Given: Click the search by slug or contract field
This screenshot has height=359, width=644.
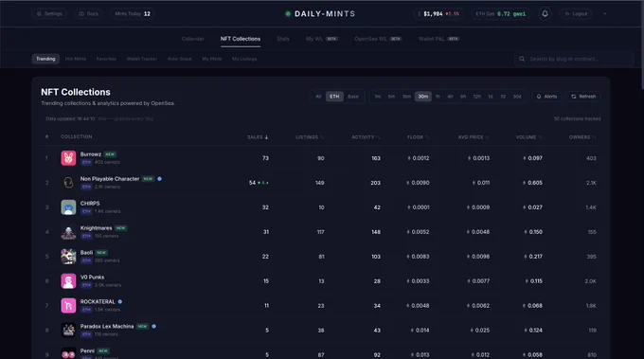Looking at the screenshot, I should (x=574, y=59).
